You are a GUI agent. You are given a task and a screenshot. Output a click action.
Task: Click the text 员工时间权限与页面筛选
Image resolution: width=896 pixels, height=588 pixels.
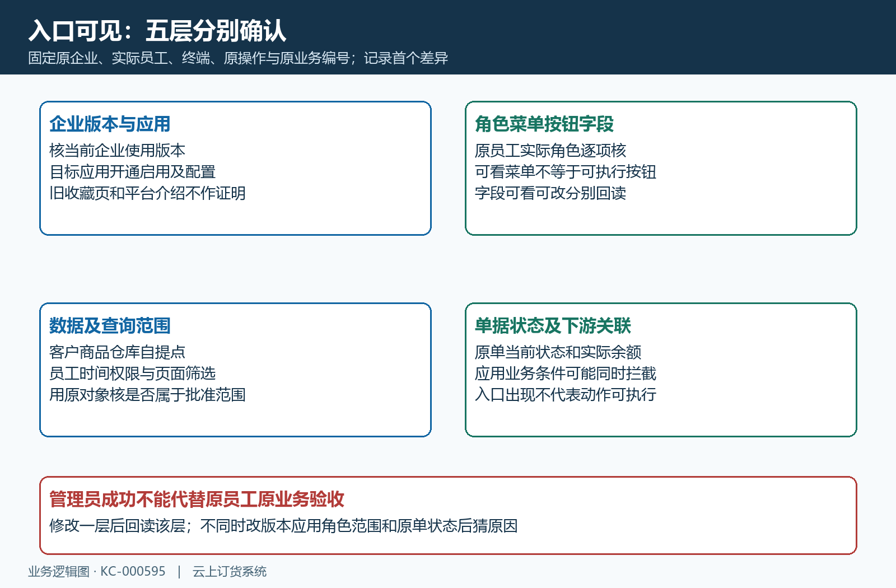point(132,373)
